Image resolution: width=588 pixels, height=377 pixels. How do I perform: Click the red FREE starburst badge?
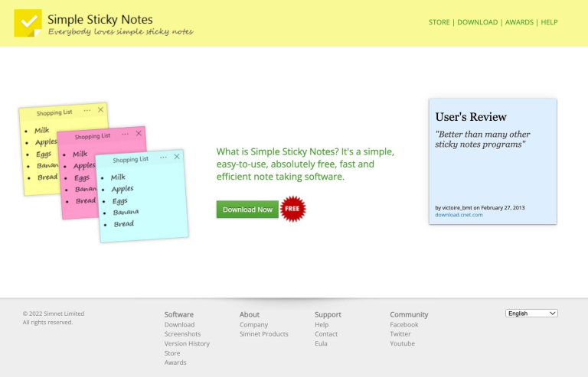pyautogui.click(x=293, y=209)
